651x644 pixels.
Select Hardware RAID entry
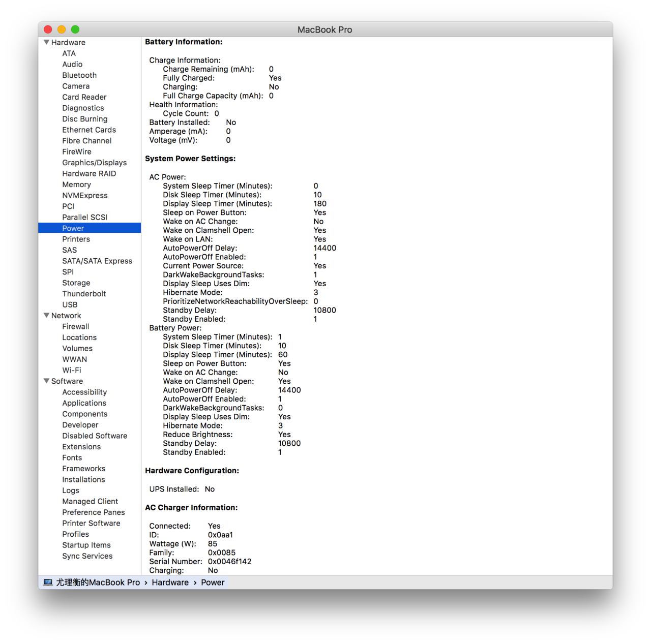click(x=89, y=173)
